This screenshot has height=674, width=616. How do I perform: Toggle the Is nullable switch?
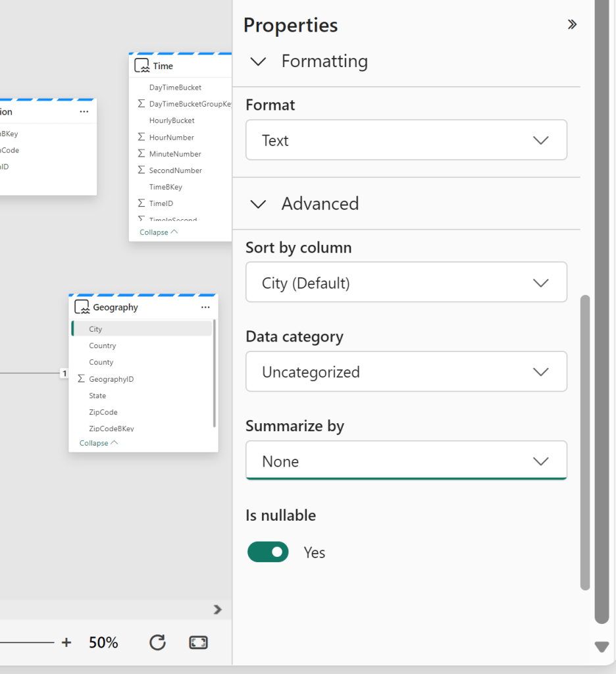[x=268, y=552]
